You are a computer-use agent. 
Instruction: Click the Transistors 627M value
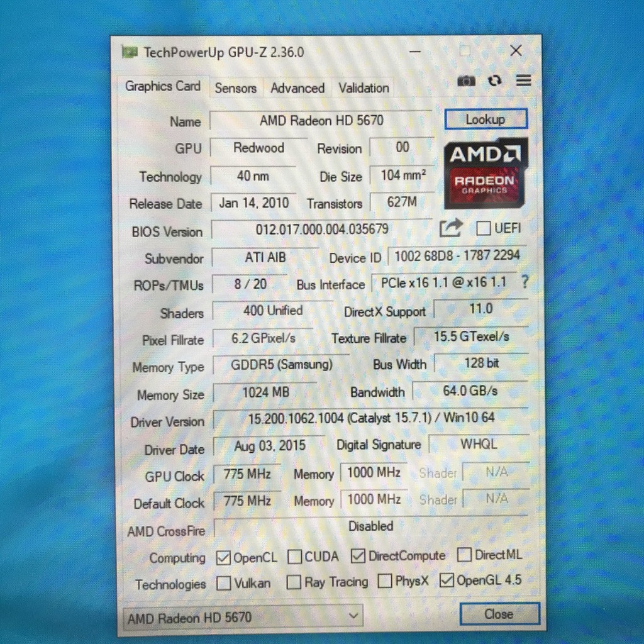pyautogui.click(x=402, y=202)
